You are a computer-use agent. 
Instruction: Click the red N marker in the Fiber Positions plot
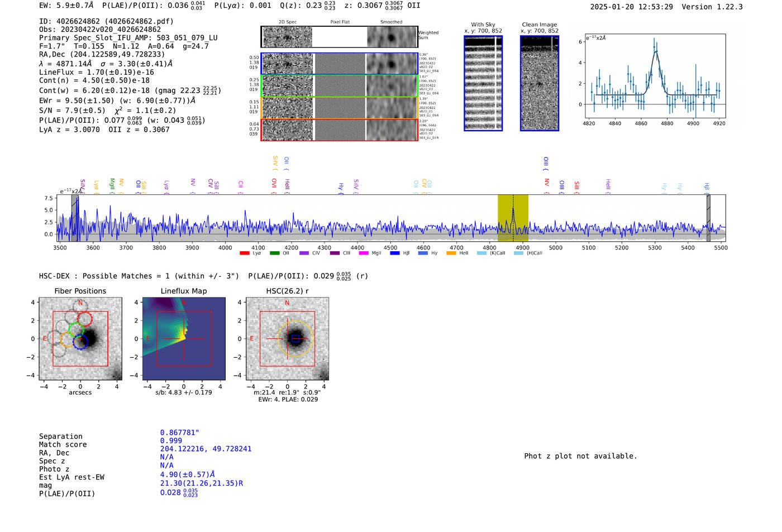click(80, 303)
